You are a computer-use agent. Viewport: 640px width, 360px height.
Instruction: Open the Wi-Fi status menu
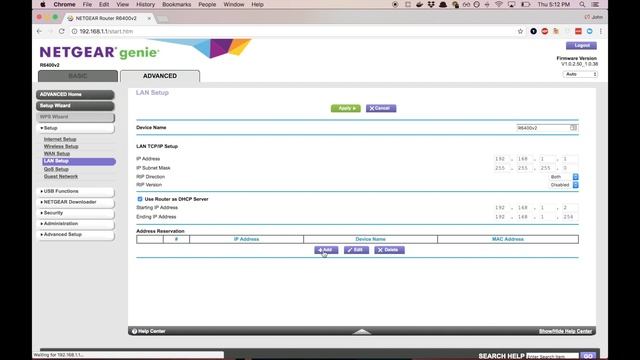pos(499,4)
